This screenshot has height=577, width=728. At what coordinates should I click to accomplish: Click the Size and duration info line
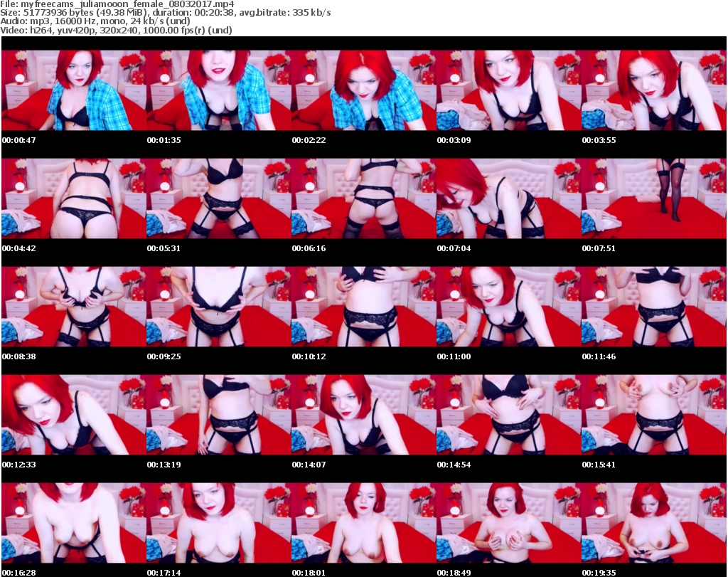coord(165,13)
